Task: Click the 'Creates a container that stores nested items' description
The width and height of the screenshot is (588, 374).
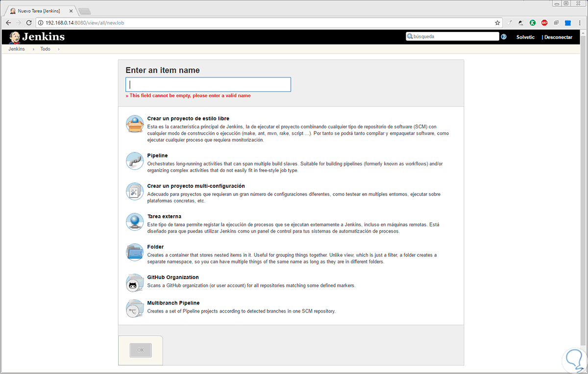Action: (292, 258)
